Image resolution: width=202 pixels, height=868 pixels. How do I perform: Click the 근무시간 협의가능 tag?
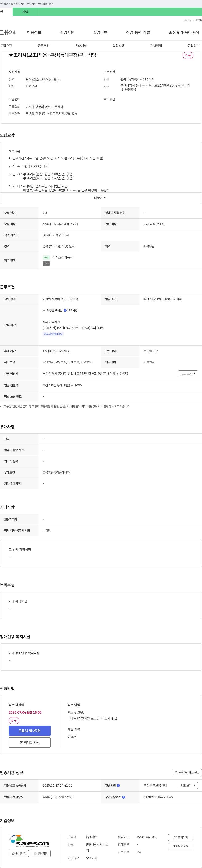point(53,334)
